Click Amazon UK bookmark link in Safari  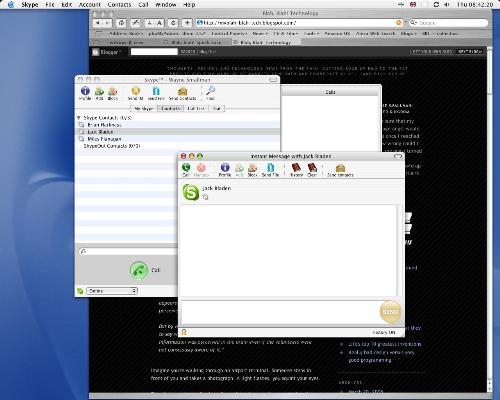(x=337, y=34)
